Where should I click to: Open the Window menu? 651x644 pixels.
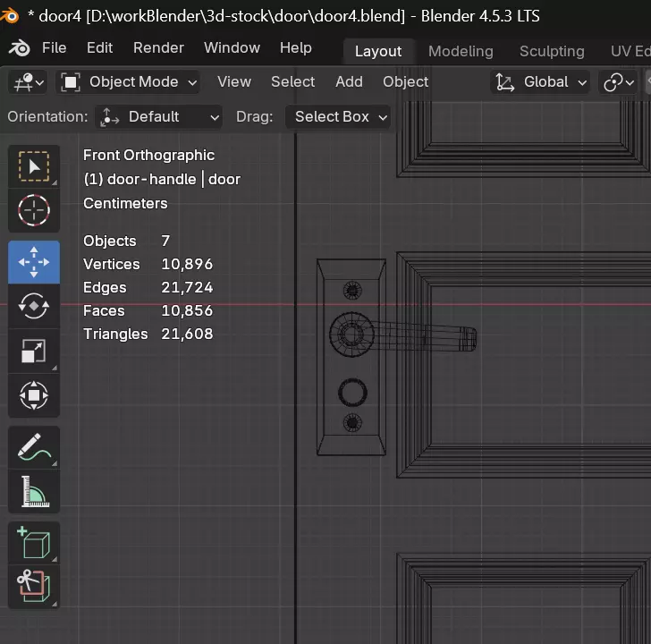point(232,47)
